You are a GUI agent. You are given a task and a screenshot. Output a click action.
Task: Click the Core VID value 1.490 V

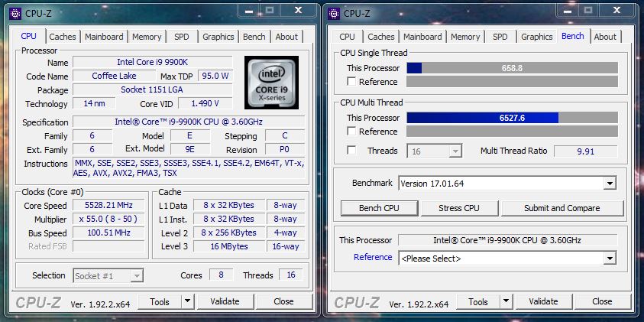tap(205, 103)
